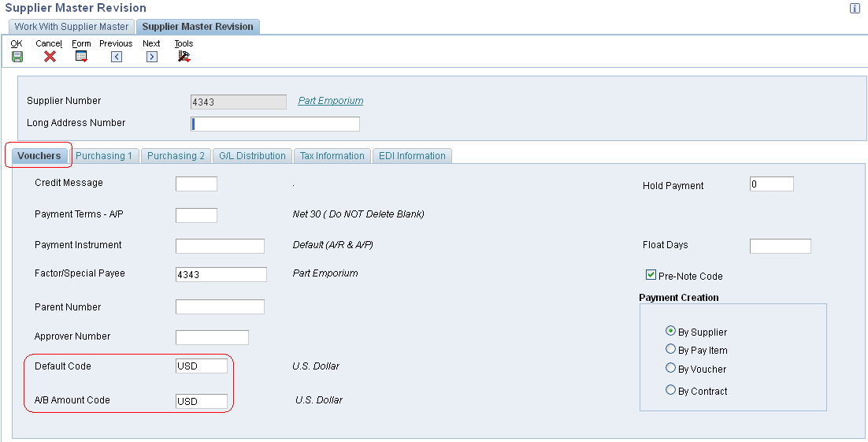Click the Factor/Special Payee field

pyautogui.click(x=221, y=274)
